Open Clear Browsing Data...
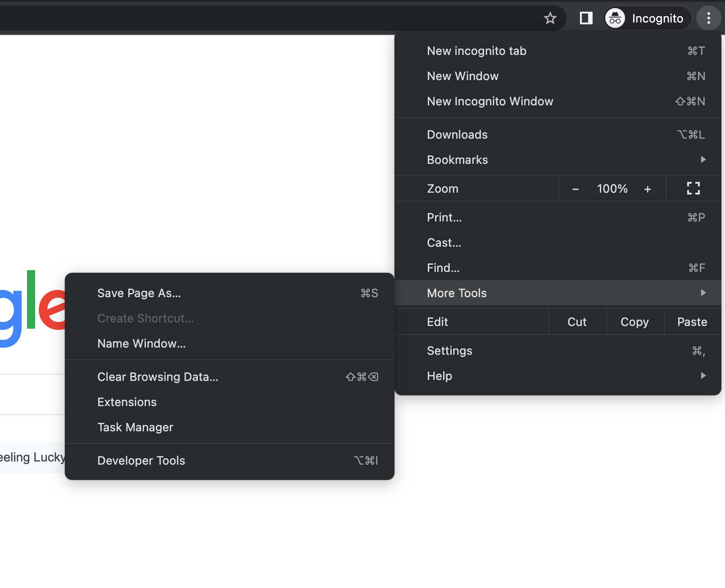The width and height of the screenshot is (725, 588). [230, 377]
